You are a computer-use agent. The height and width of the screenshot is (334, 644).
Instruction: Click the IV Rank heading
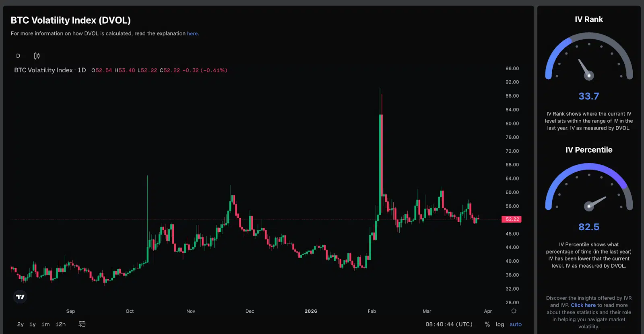(589, 19)
